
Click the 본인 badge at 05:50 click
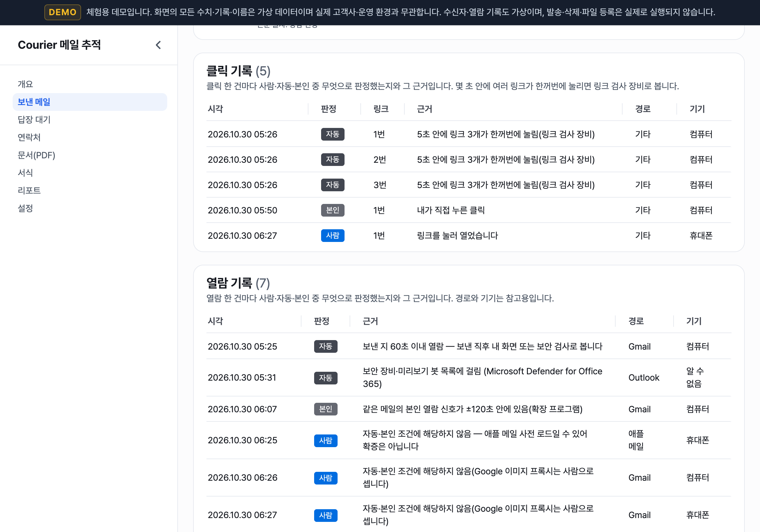point(333,210)
